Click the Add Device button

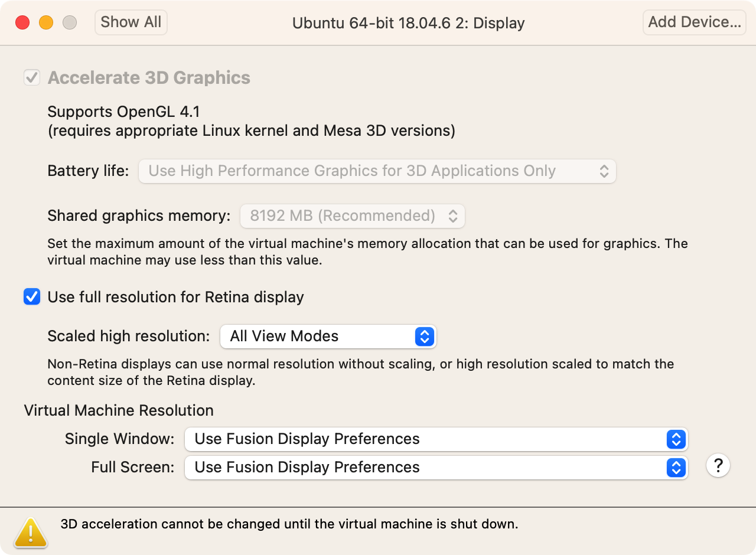(694, 22)
